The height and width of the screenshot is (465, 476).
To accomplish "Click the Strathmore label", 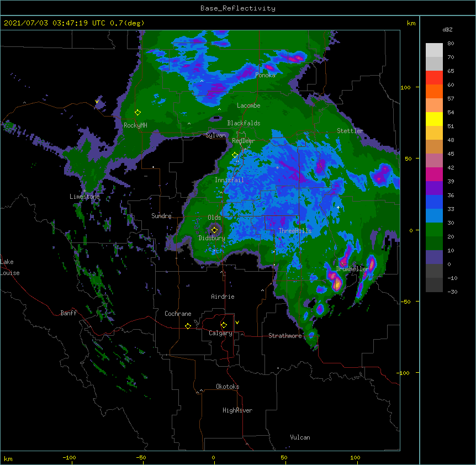I will click(285, 336).
